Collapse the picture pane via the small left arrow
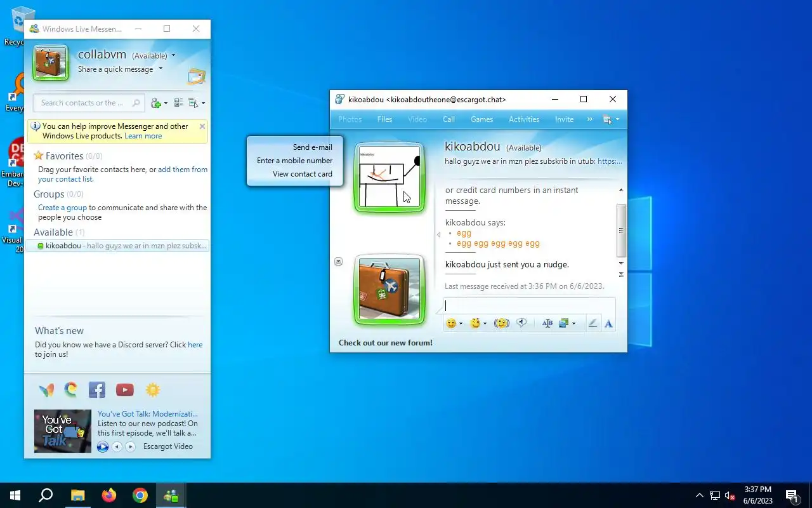 (438, 235)
